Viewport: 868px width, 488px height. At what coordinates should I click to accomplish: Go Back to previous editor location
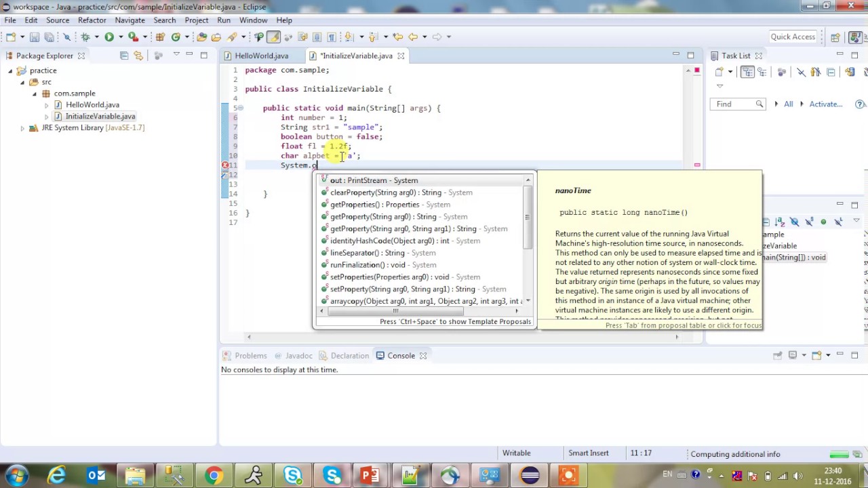click(x=412, y=37)
